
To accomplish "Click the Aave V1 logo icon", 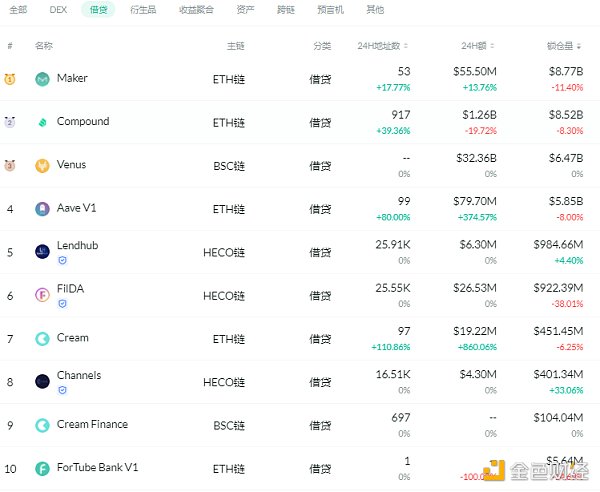I will [43, 209].
